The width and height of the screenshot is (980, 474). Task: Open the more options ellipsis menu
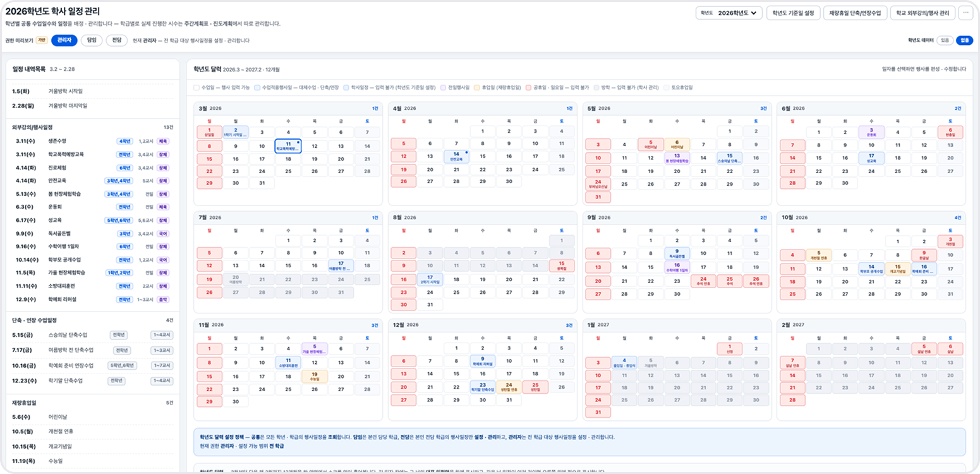[965, 13]
